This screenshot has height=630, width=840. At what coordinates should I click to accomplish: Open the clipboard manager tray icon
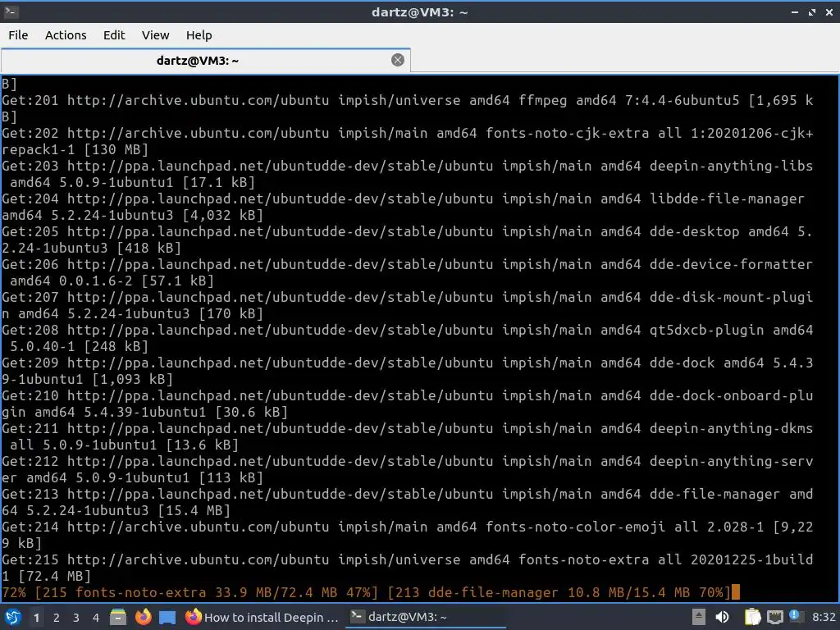(753, 617)
